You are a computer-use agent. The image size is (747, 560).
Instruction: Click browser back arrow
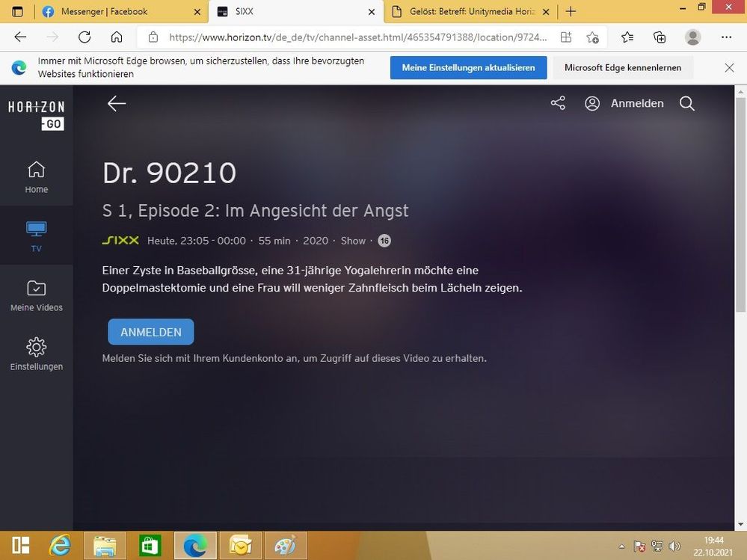pyautogui.click(x=20, y=37)
